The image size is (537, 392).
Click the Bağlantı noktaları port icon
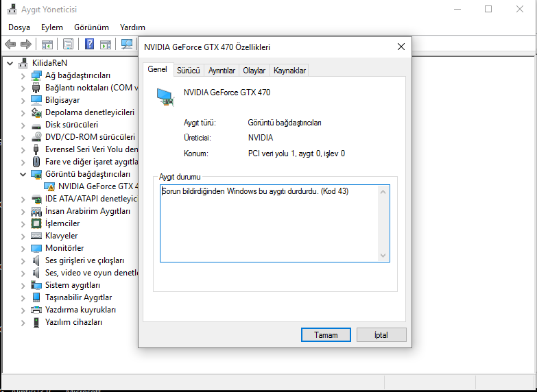click(36, 88)
